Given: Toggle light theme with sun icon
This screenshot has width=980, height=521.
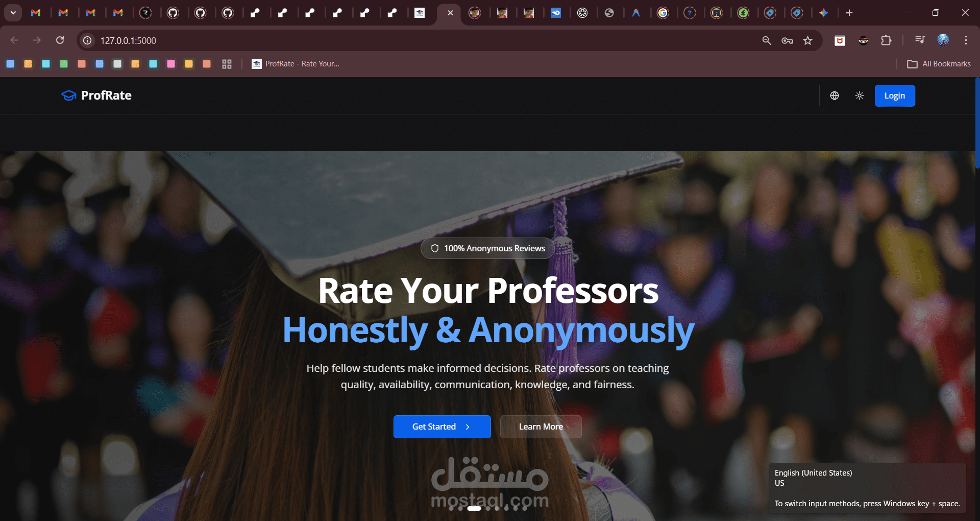Looking at the screenshot, I should point(860,96).
